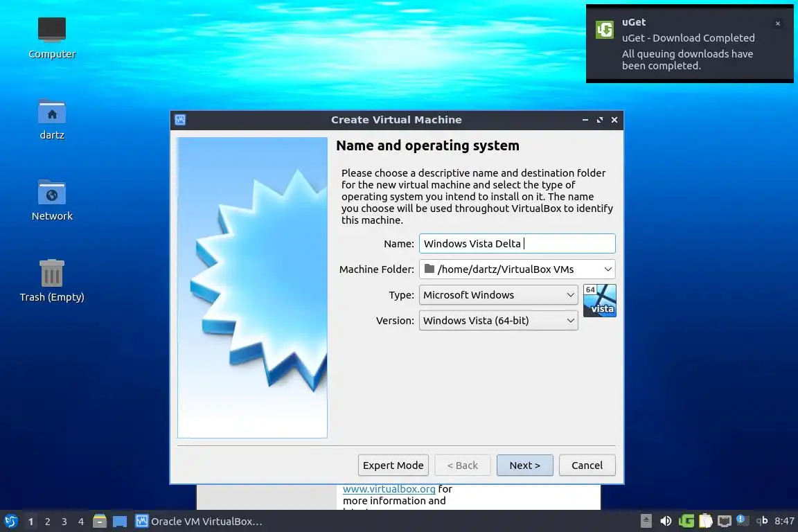The height and width of the screenshot is (532, 798).
Task: Maximize the Create Virtual Machine dialog
Action: click(599, 120)
